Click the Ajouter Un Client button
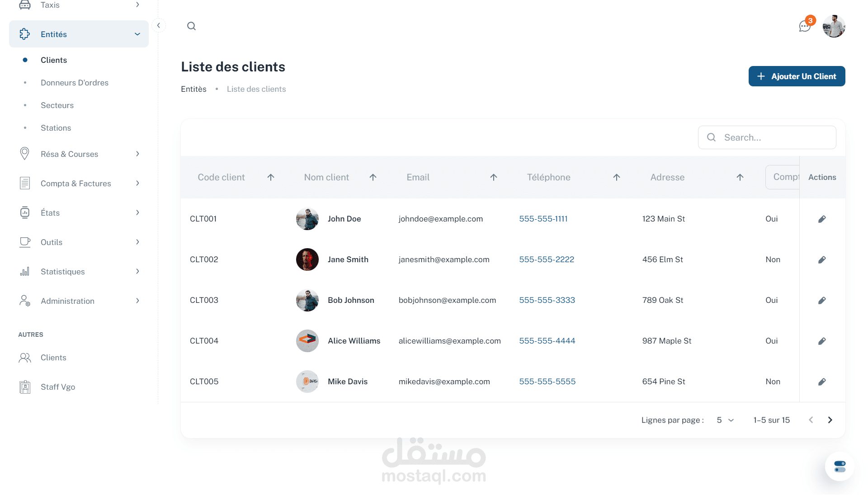Image resolution: width=868 pixels, height=495 pixels. coord(797,76)
